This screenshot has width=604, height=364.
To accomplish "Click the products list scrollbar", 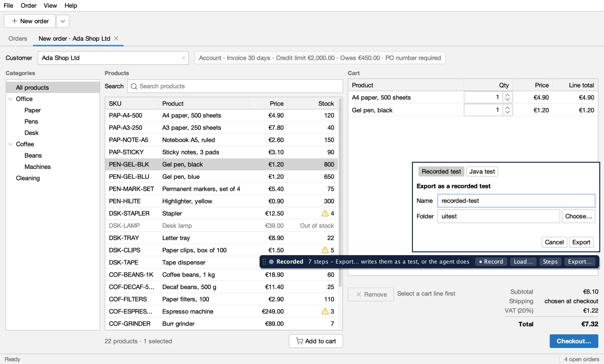I will pyautogui.click(x=340, y=192).
